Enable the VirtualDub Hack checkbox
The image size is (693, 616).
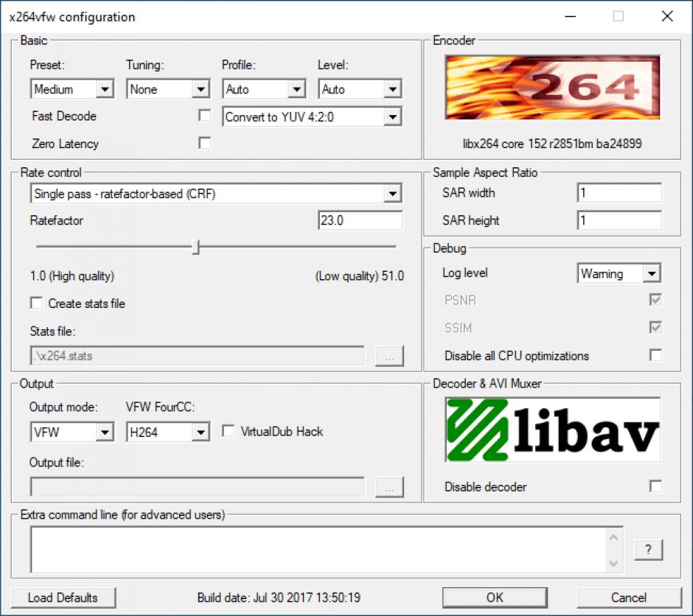click(228, 431)
